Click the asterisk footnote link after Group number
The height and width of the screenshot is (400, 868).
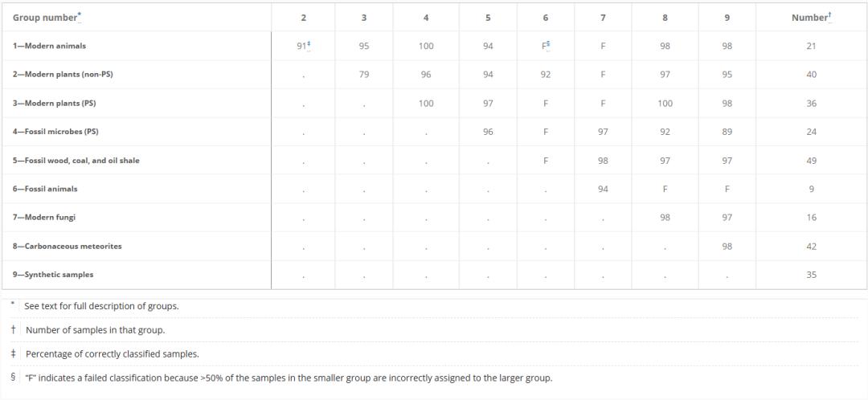[x=79, y=14]
